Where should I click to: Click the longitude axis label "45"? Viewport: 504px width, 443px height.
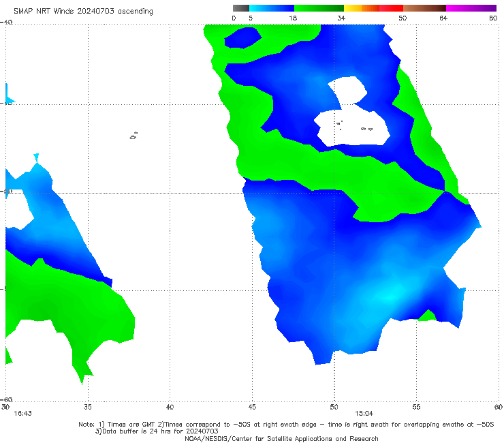252,407
